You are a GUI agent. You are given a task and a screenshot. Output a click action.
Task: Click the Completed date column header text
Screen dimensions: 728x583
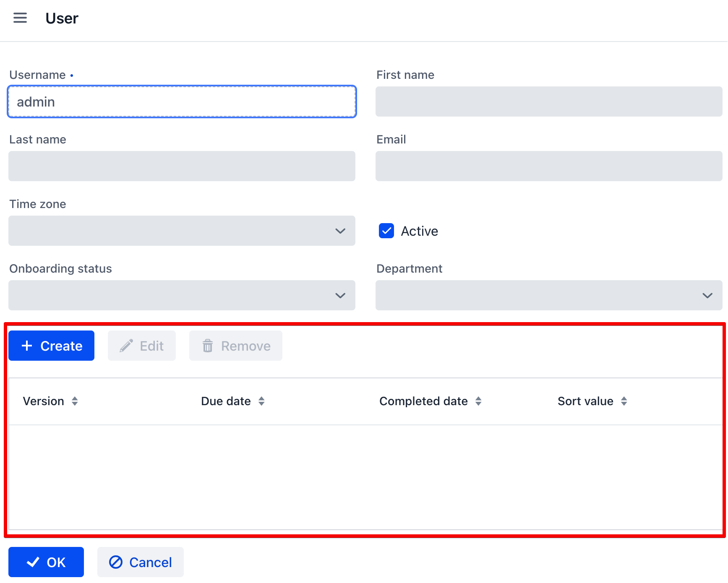(x=423, y=401)
